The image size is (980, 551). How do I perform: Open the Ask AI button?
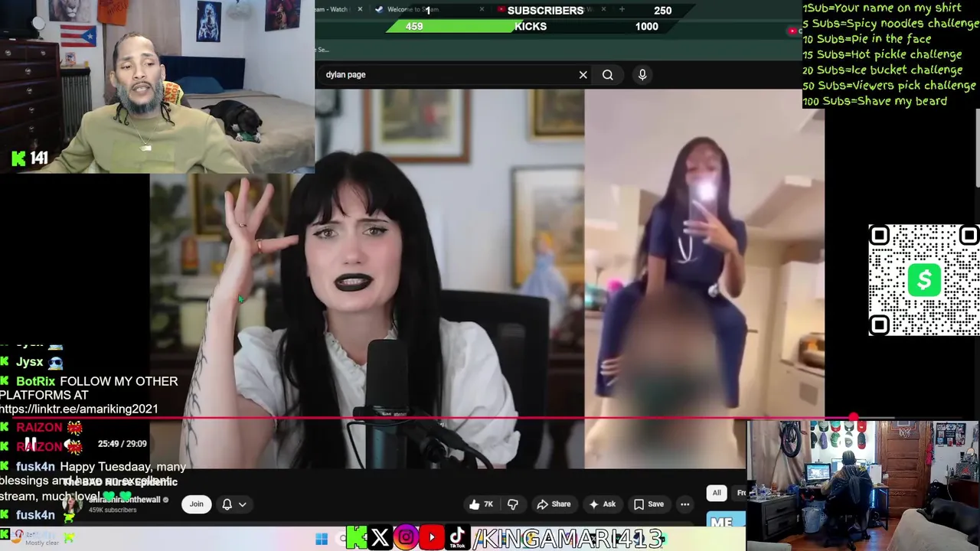[602, 504]
